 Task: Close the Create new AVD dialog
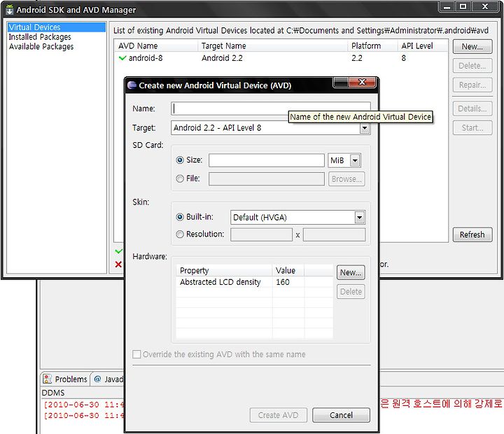tap(363, 83)
